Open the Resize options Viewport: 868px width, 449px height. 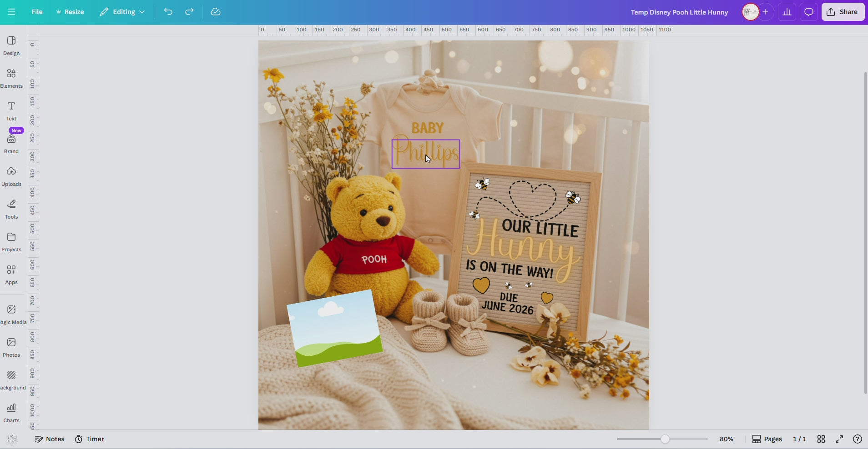click(x=69, y=12)
